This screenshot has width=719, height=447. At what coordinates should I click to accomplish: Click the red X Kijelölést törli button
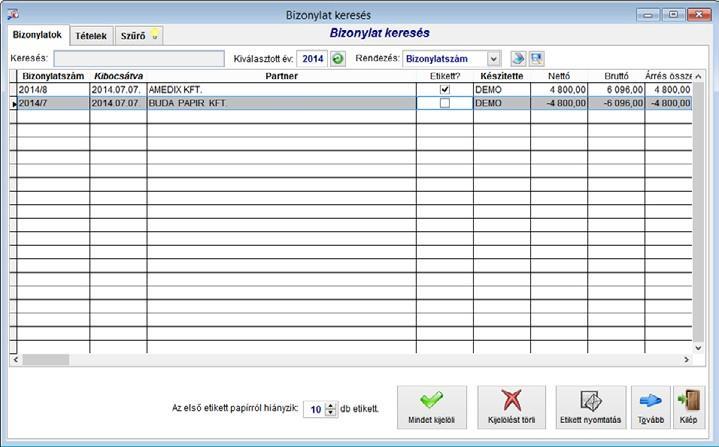point(511,407)
